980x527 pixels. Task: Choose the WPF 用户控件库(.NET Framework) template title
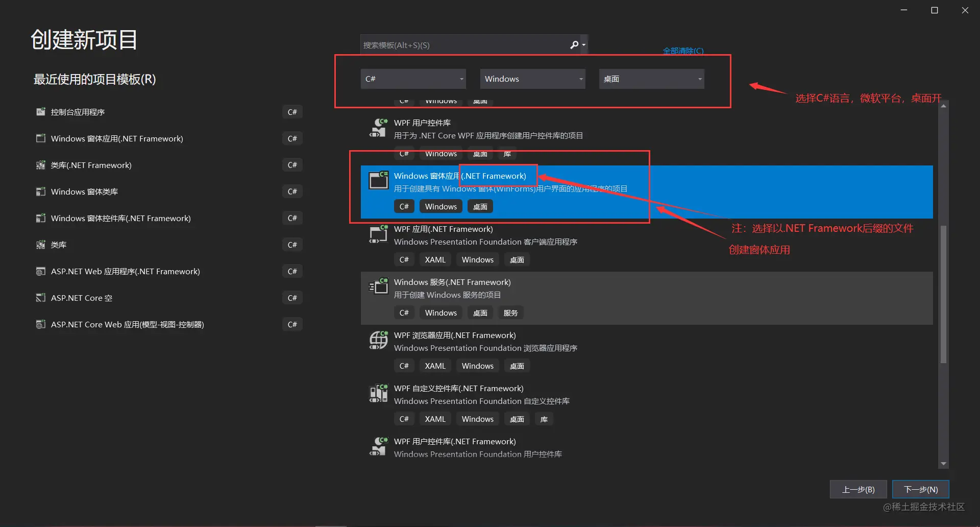click(455, 441)
